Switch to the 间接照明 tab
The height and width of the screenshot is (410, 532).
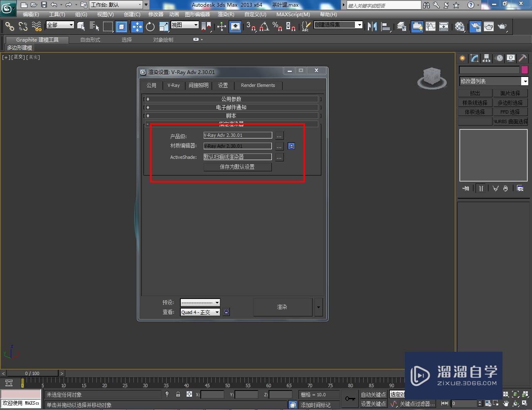click(x=199, y=85)
